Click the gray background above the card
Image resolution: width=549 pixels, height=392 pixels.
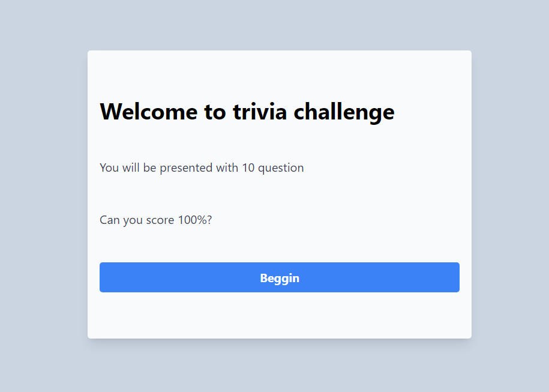(274, 24)
